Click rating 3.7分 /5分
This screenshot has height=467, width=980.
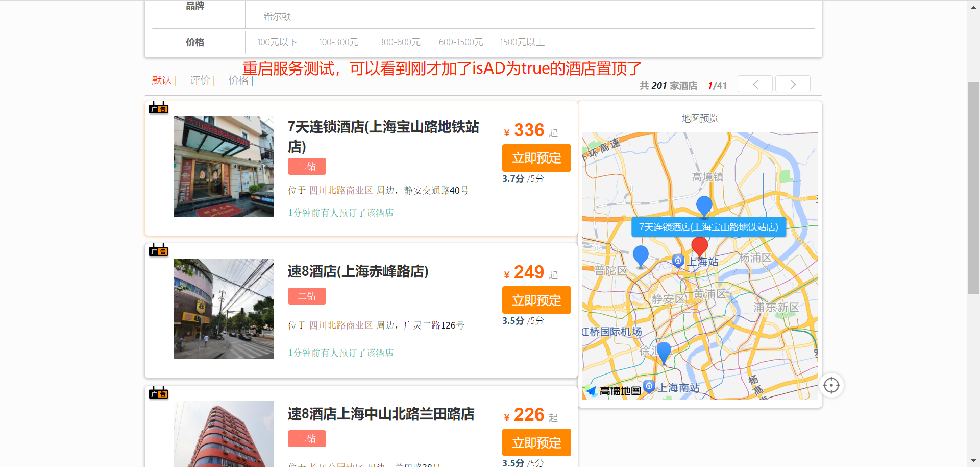[523, 179]
